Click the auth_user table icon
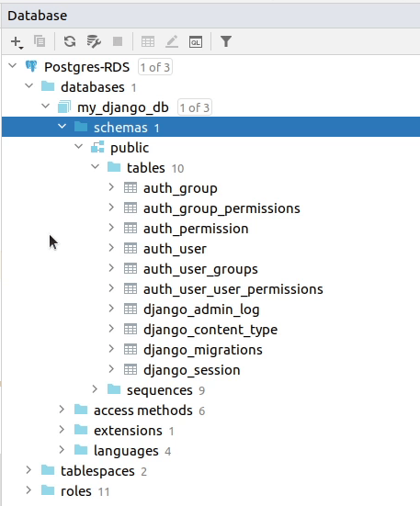 pos(131,248)
